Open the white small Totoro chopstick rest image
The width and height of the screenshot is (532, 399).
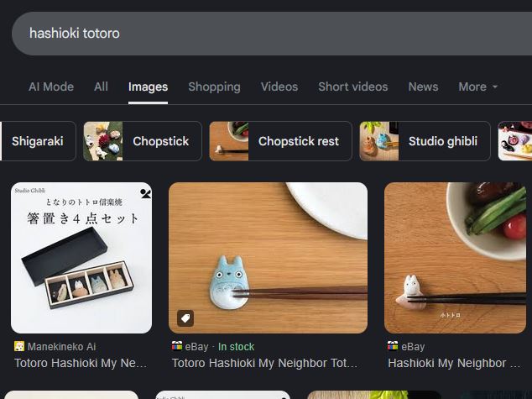pos(455,258)
